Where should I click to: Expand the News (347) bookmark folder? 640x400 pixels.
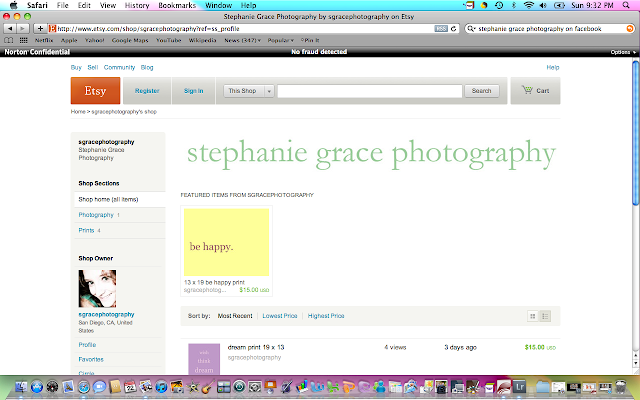click(242, 40)
